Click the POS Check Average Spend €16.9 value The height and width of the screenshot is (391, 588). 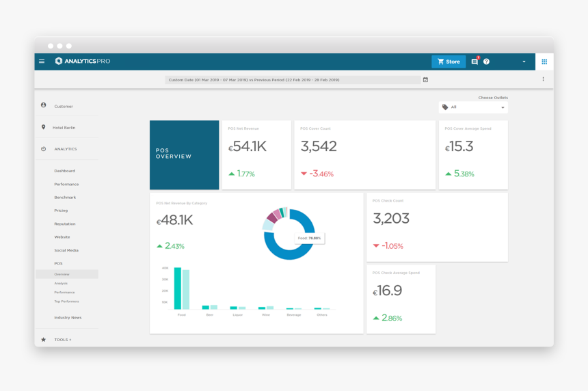pos(388,291)
